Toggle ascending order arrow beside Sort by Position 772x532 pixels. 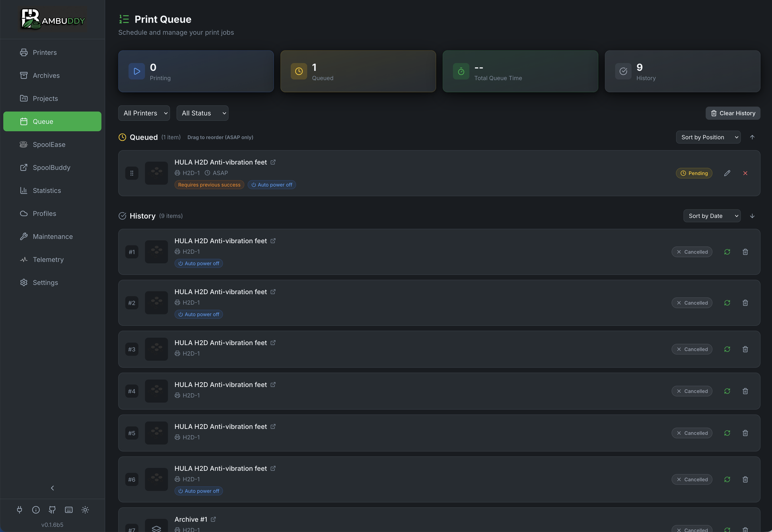pyautogui.click(x=752, y=137)
